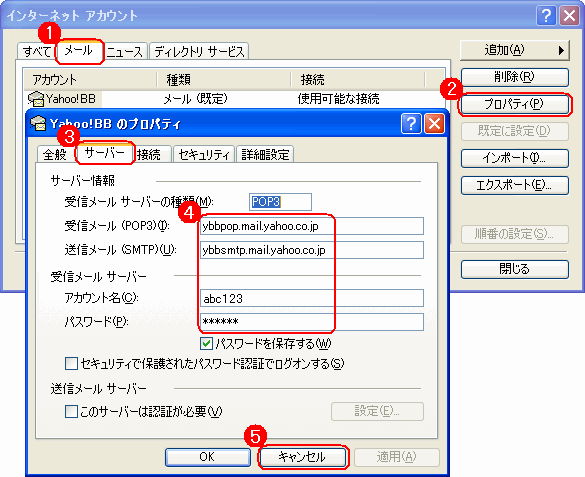Viewport: 585px width, 477px height.
Task: Switch to the メール tab
Action: point(79,51)
